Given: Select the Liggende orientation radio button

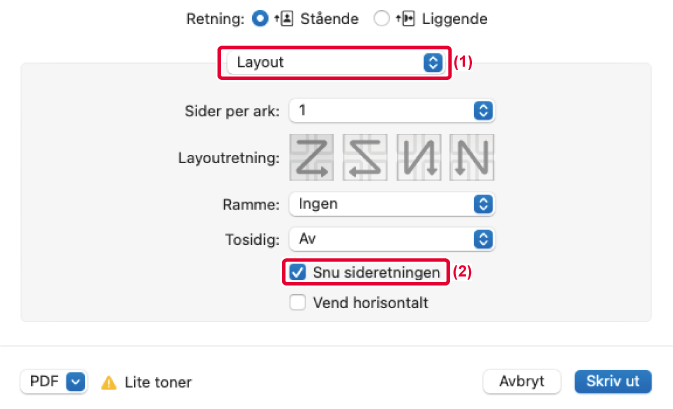Looking at the screenshot, I should (380, 19).
